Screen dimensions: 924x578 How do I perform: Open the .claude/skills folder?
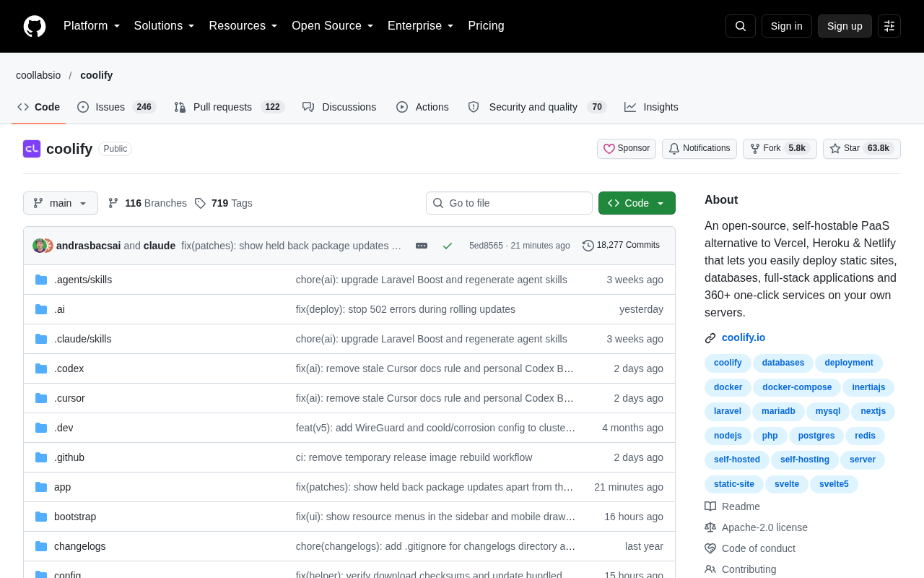pyautogui.click(x=83, y=339)
